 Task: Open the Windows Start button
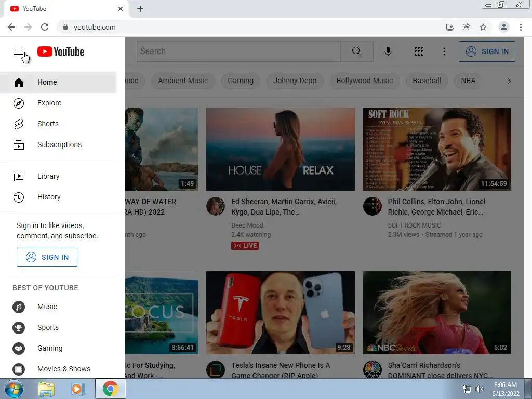click(x=14, y=389)
